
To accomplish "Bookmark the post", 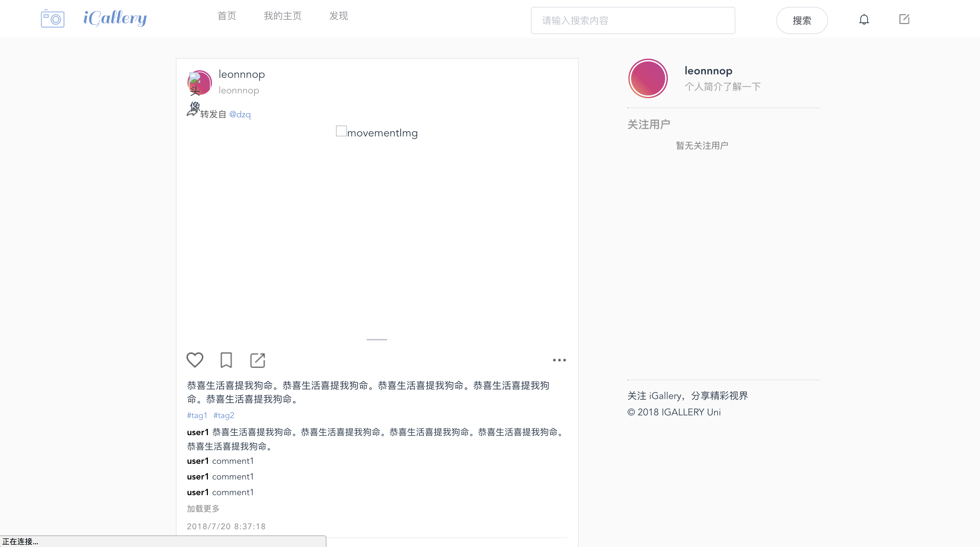I will tap(226, 360).
